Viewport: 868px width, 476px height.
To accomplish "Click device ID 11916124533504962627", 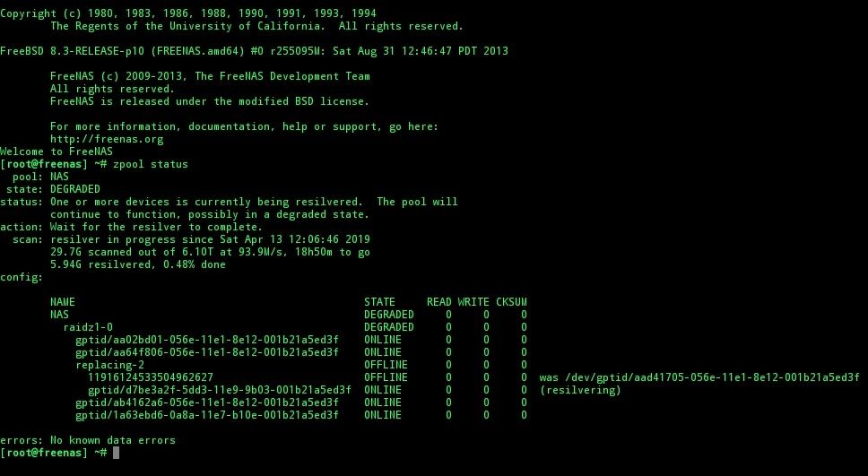I will [x=151, y=377].
